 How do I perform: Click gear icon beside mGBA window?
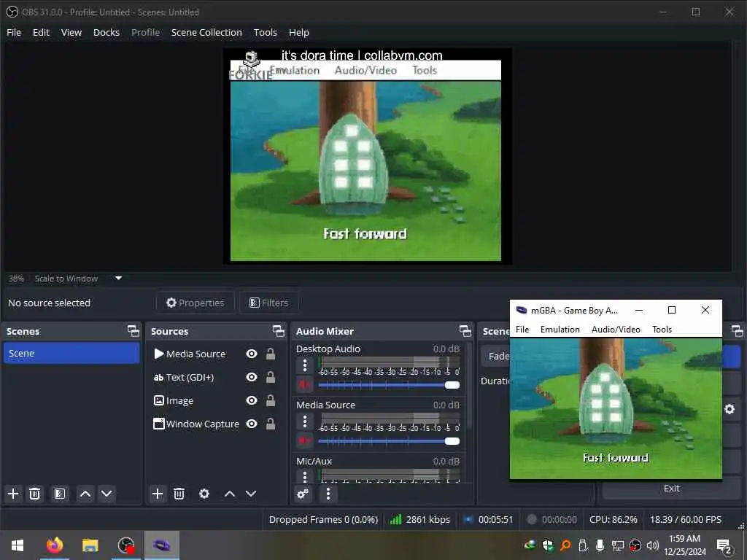[x=729, y=409]
